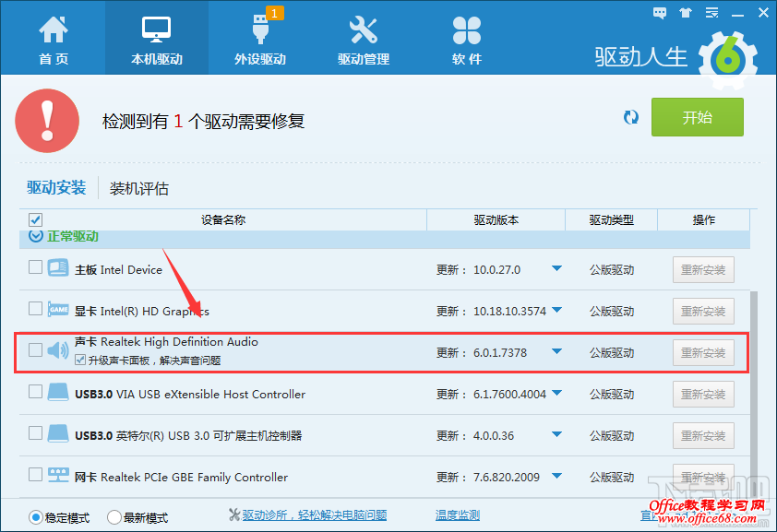777x532 pixels.
Task: Check the 声卡 Realtek Audio checkbox
Action: 35,349
